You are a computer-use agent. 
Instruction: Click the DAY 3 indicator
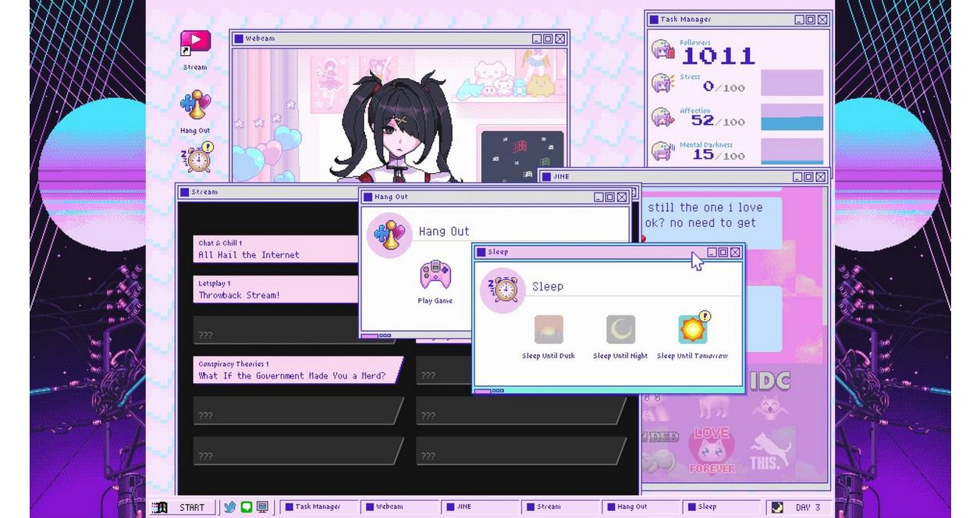pos(798,507)
